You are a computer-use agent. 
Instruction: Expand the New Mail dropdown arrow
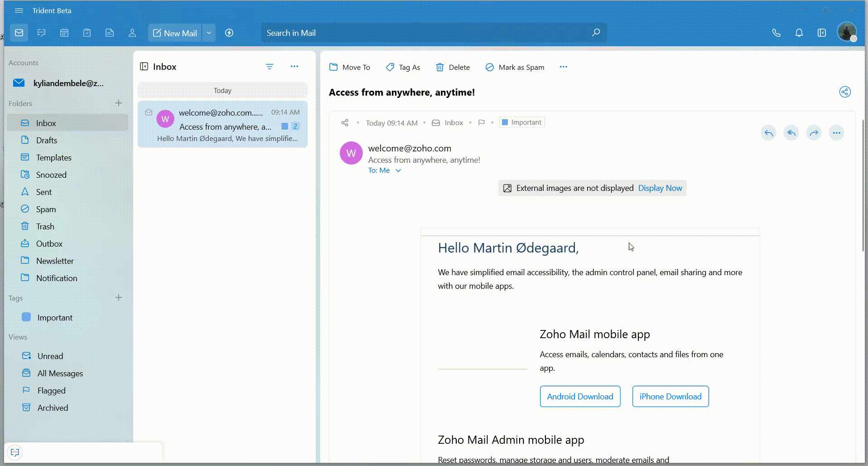click(209, 33)
